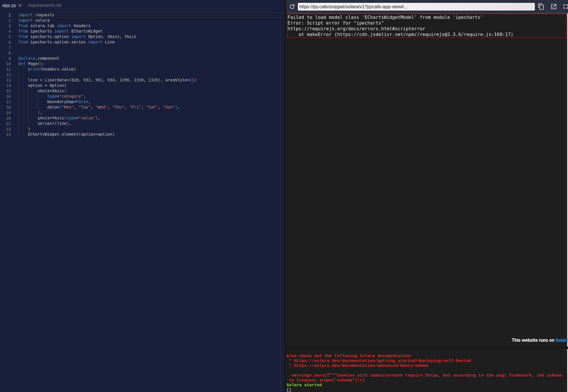Enter fullscreen preview mode
Image resolution: width=568 pixels, height=392 pixels.
point(565,7)
